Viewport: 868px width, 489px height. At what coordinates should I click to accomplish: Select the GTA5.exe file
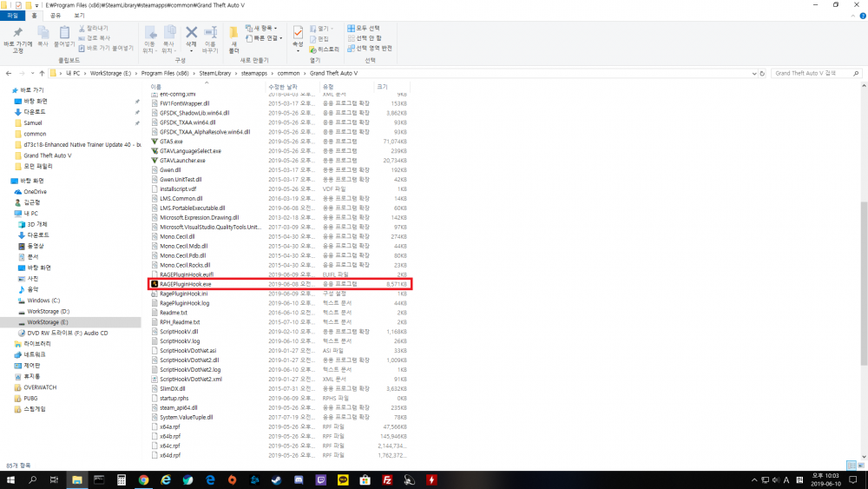click(x=279, y=142)
